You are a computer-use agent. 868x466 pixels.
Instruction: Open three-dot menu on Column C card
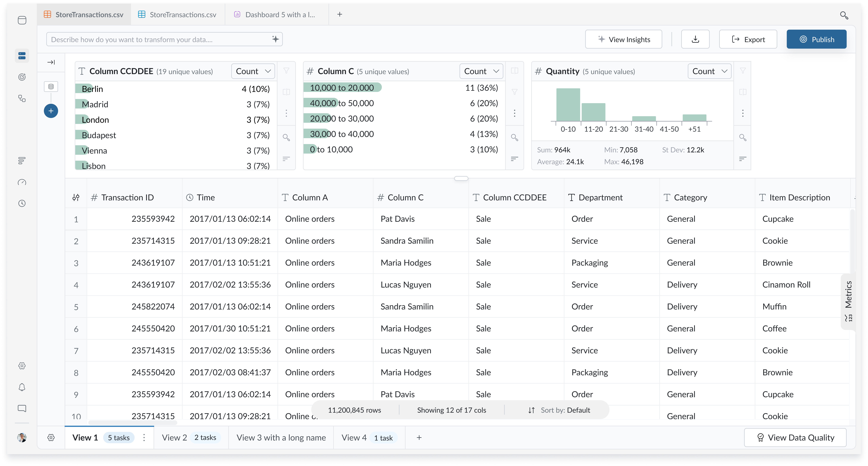[x=514, y=113]
